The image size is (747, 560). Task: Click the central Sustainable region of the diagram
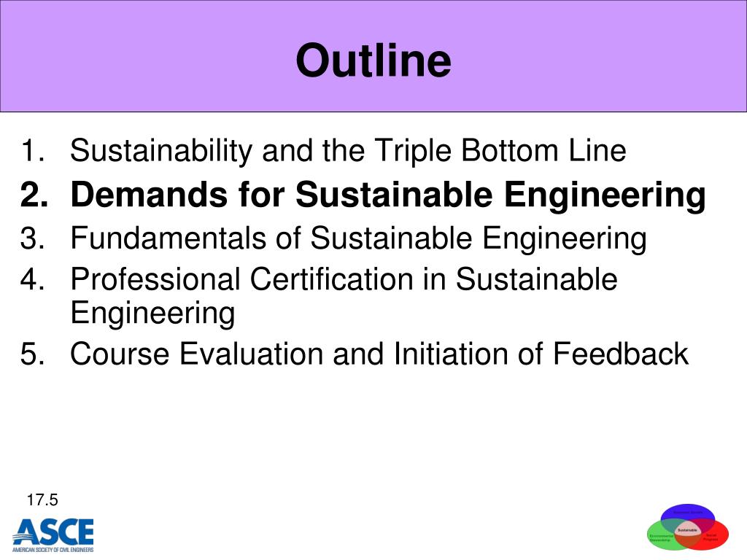[687, 530]
